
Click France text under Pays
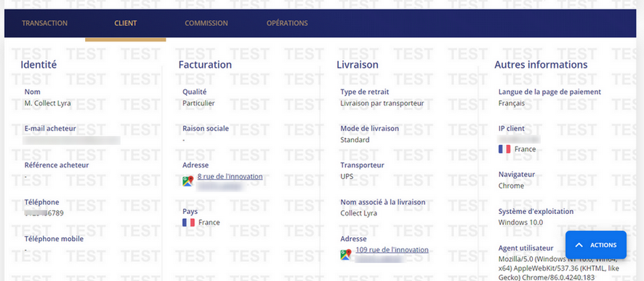tap(209, 223)
